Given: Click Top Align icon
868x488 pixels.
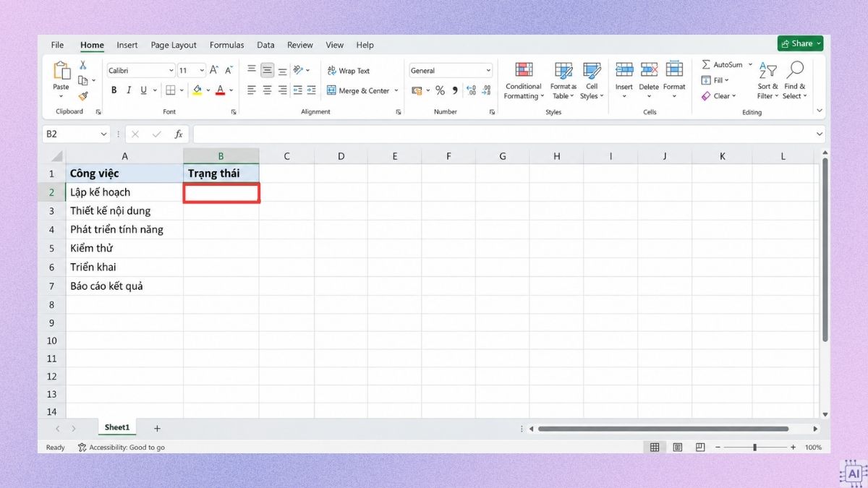Looking at the screenshot, I should click(252, 69).
